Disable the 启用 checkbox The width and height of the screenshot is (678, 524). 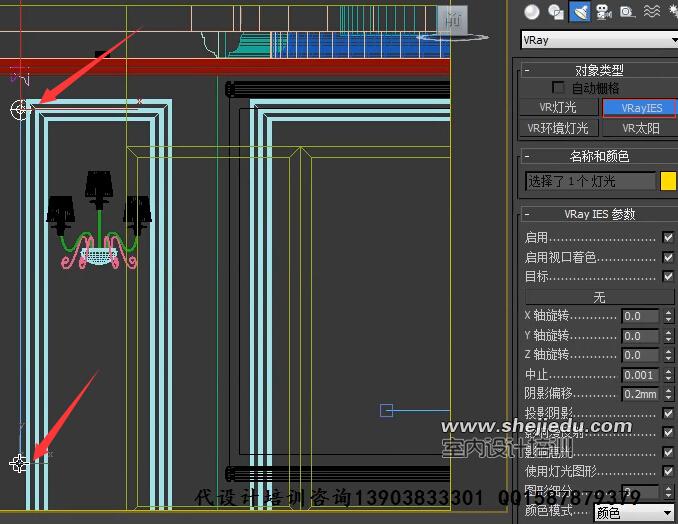click(668, 238)
